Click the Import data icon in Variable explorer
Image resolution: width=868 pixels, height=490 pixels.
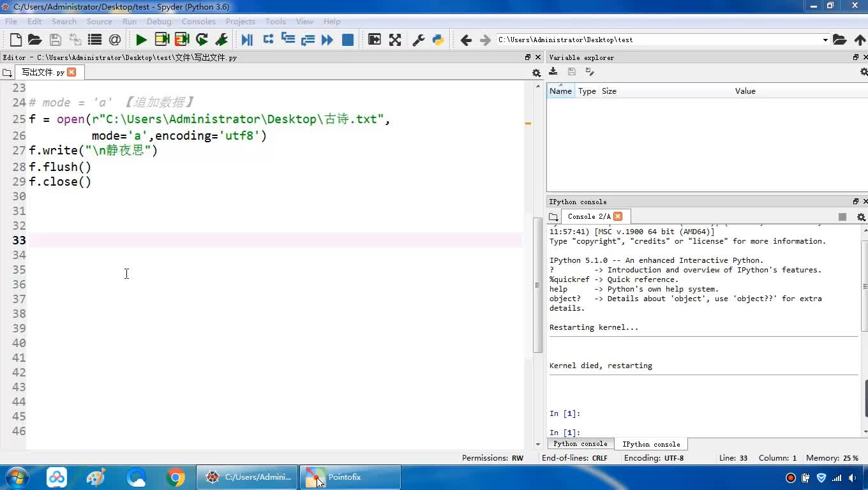coord(553,72)
